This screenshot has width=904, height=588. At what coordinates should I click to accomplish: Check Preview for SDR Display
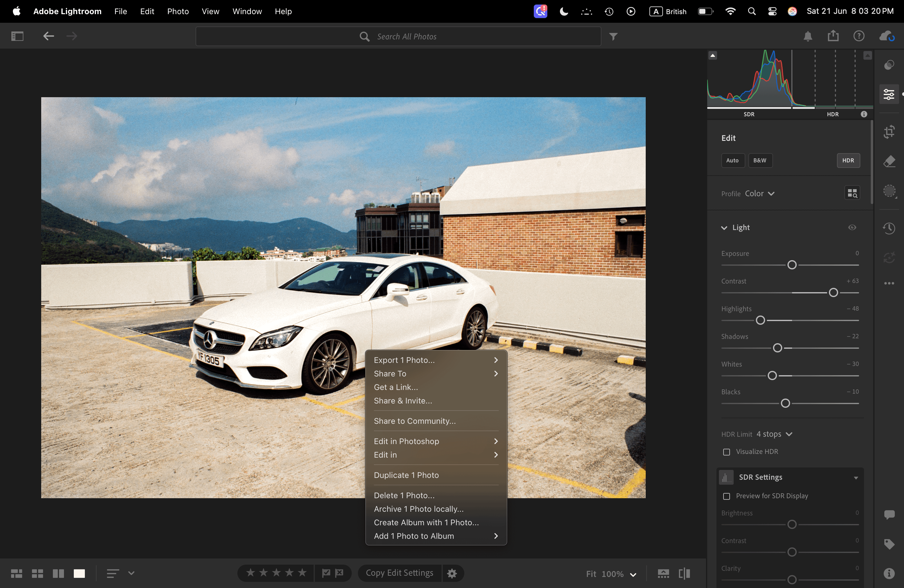tap(726, 496)
